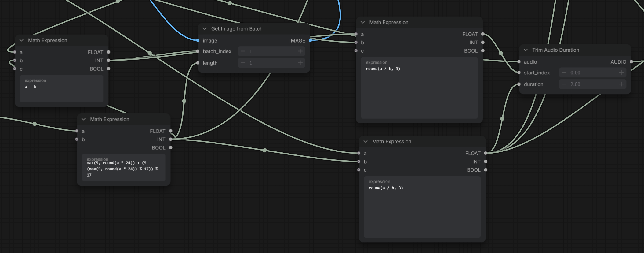Click input port c of the 'a - b' node
Image resolution: width=644 pixels, height=253 pixels.
[x=15, y=69]
